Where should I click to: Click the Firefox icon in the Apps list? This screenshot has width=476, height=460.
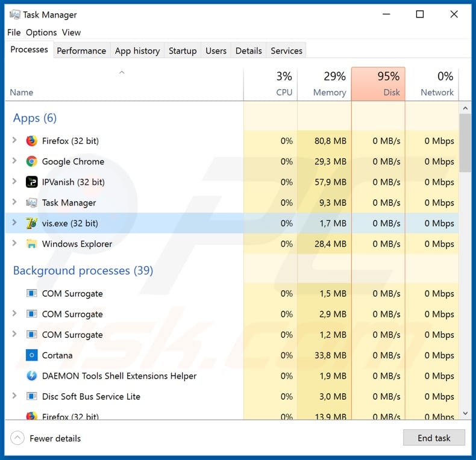coord(31,141)
